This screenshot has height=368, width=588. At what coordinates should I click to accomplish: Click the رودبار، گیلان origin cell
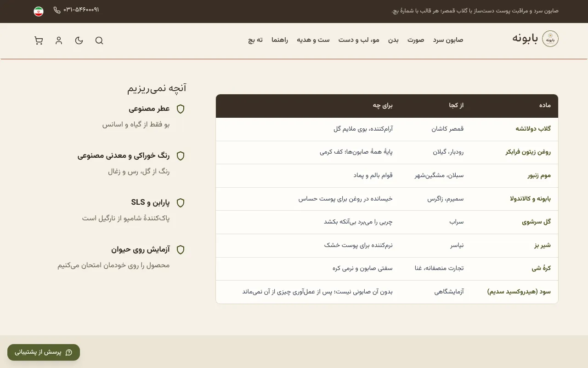[x=448, y=152]
